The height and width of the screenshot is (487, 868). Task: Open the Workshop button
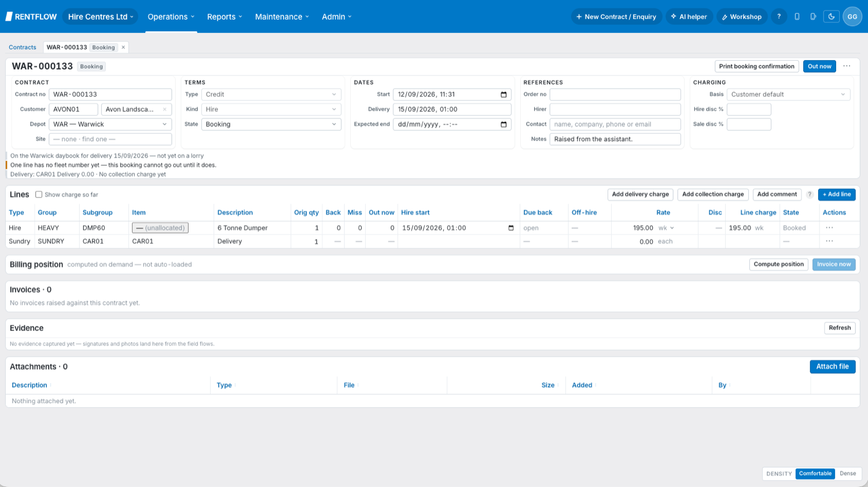point(742,17)
